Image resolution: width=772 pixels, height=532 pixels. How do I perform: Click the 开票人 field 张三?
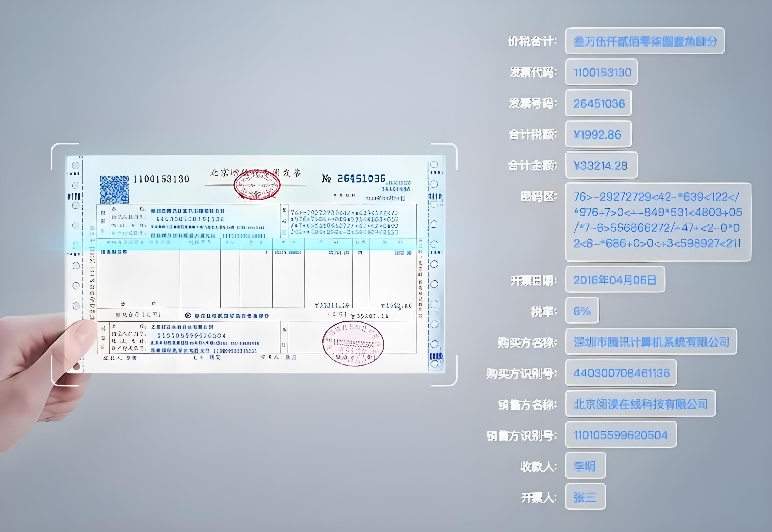point(585,496)
